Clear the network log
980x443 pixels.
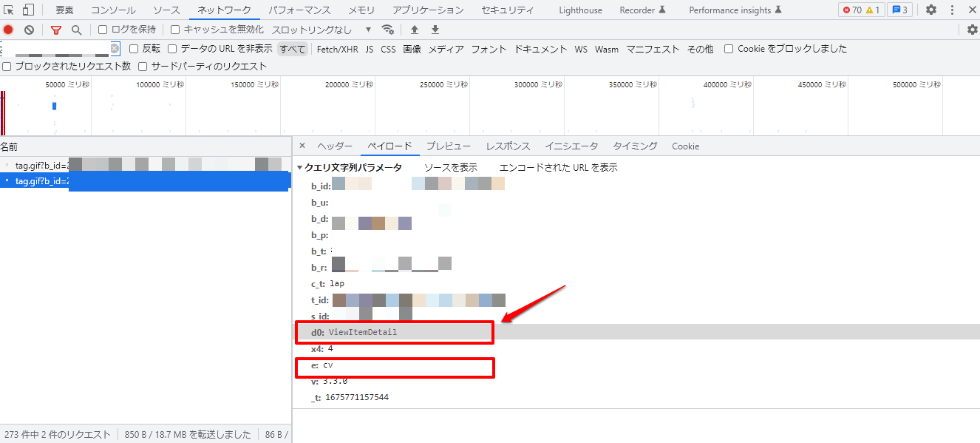tap(29, 30)
